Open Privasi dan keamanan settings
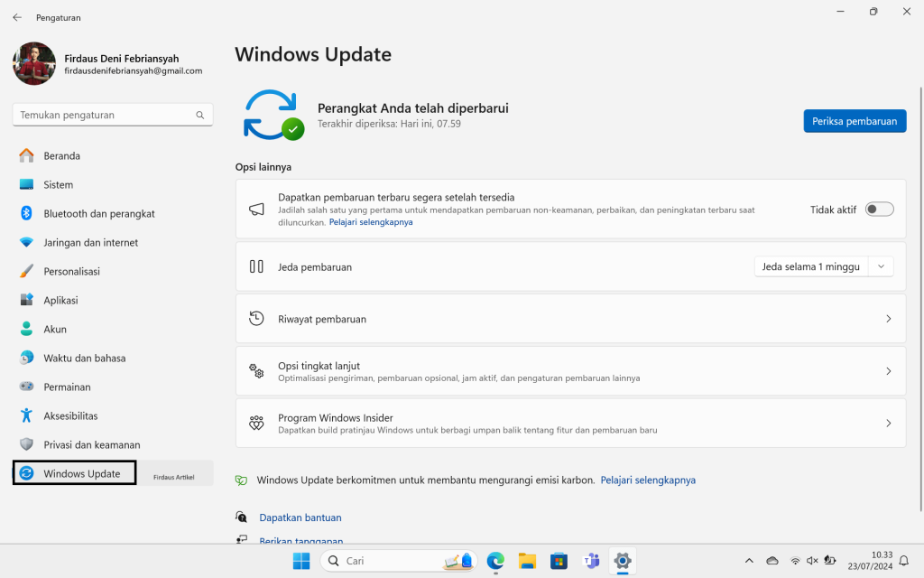 pos(113,444)
